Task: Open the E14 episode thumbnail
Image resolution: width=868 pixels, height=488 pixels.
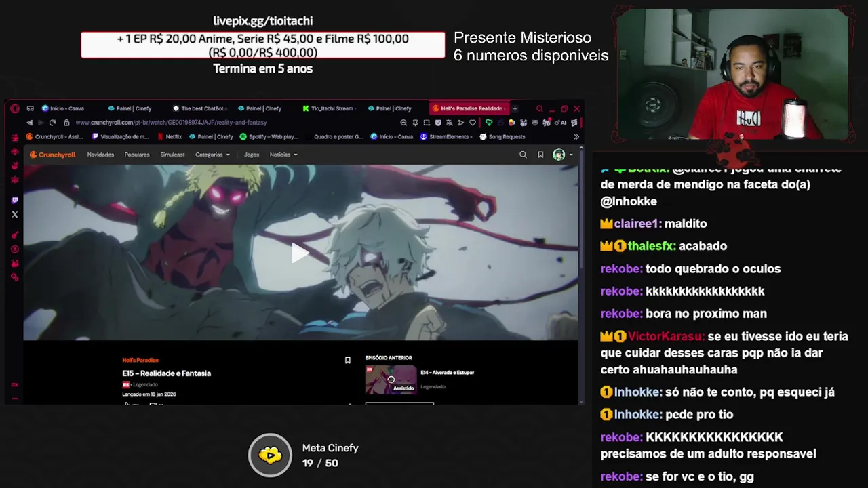Action: [391, 380]
